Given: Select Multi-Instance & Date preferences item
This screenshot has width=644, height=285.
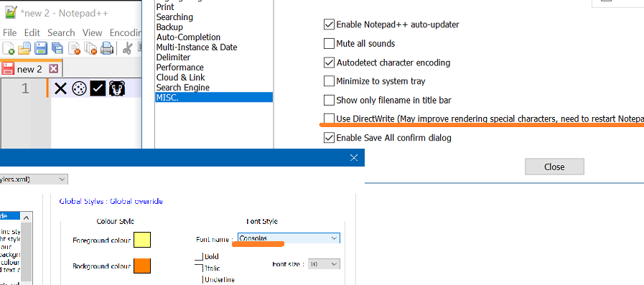Looking at the screenshot, I should (197, 47).
